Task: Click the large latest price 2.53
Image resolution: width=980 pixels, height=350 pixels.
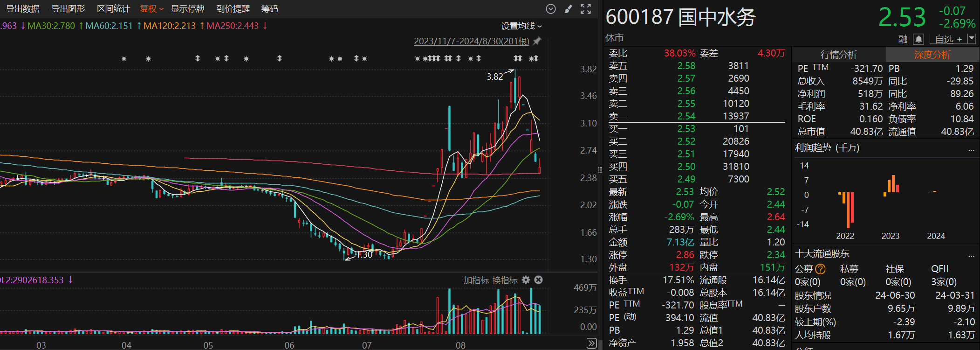Action: click(x=902, y=18)
